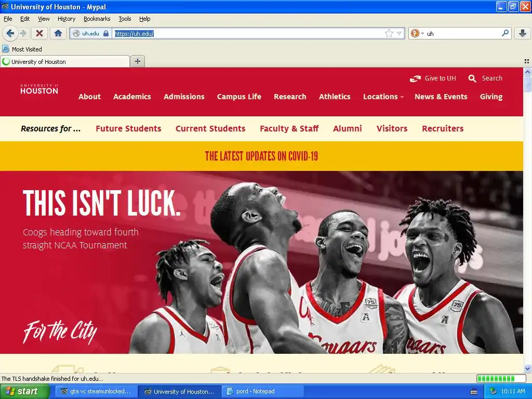532x399 pixels.
Task: Click the vertical scrollbar down arrow
Action: coord(527,368)
